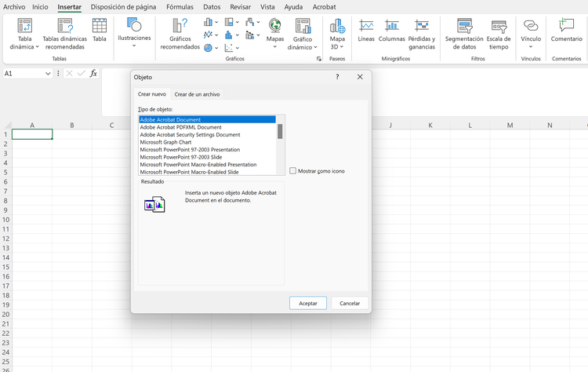Expand the Name Box dropdown arrow
588x372 pixels.
48,74
